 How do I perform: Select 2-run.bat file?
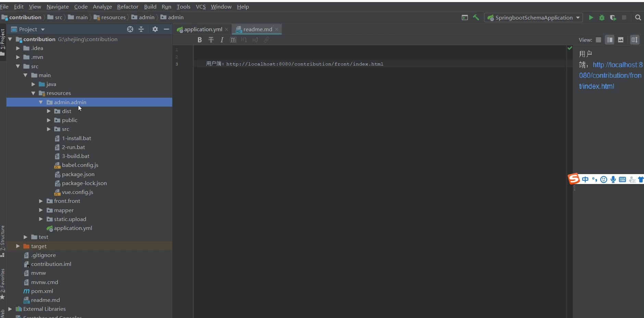[x=73, y=147]
